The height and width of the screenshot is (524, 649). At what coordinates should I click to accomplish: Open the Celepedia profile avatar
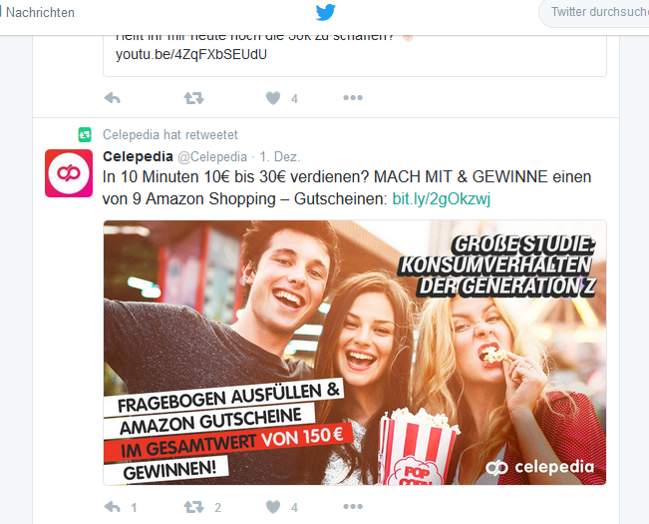(x=69, y=173)
